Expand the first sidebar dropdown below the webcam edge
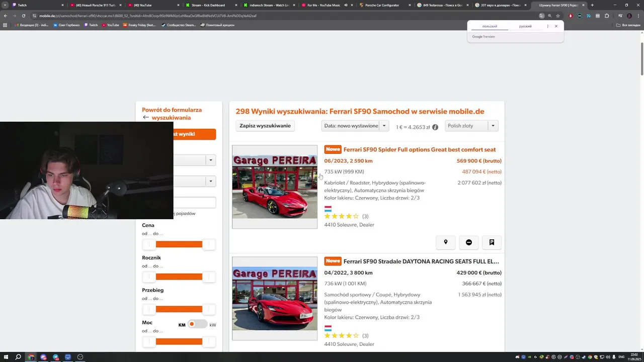The image size is (644, 362). [210, 160]
